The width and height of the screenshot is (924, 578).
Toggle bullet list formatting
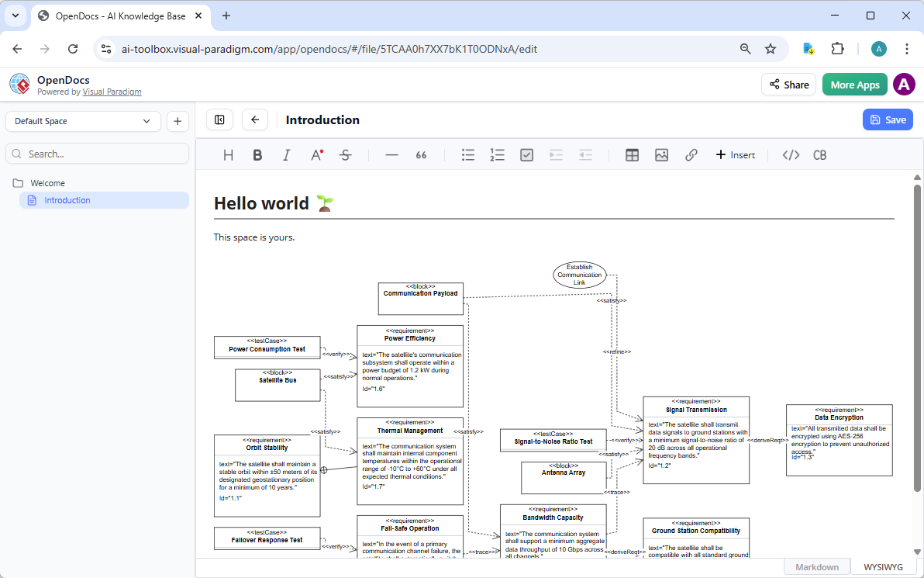pos(467,154)
